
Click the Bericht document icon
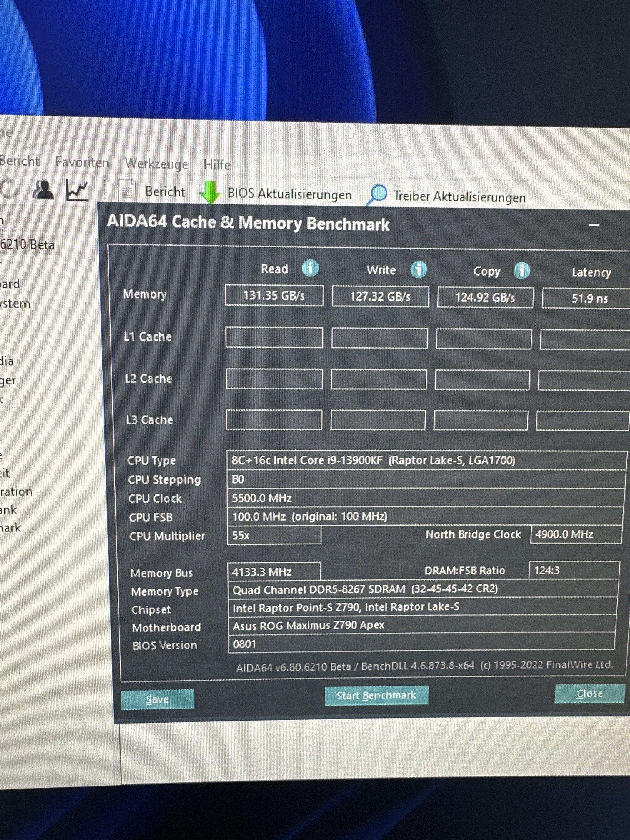click(127, 191)
